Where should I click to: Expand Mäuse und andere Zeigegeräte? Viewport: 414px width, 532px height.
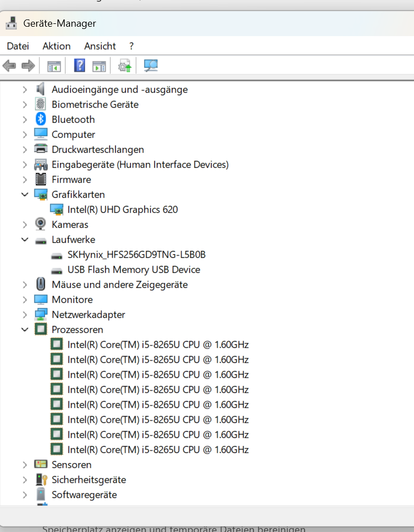pos(24,285)
